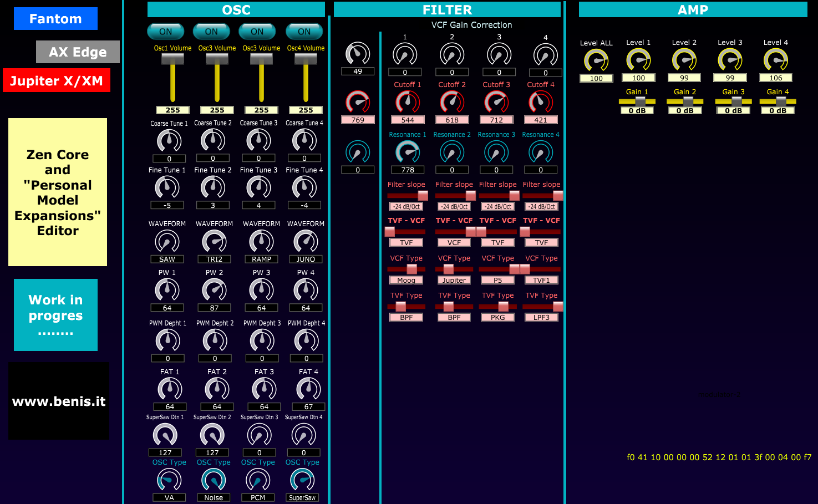Click the PWM Depht 3 knob
The image size is (818, 504).
(x=262, y=340)
